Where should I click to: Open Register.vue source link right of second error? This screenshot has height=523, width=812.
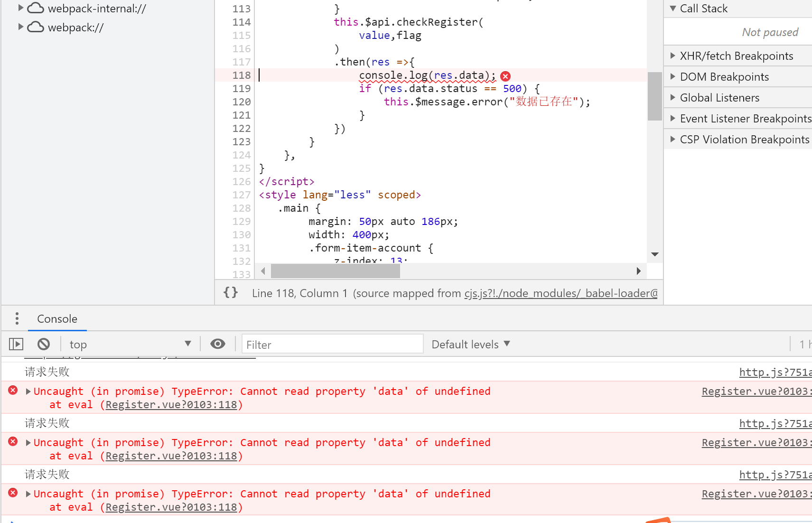(x=757, y=443)
